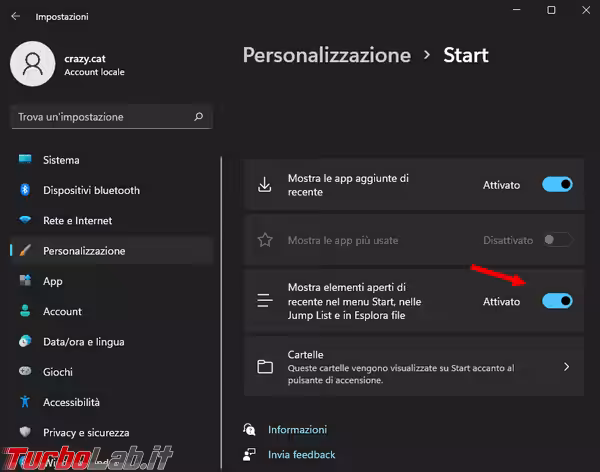Screen dimensions: 600x472
Task: Click the Giochi controller icon
Action: tap(25, 371)
